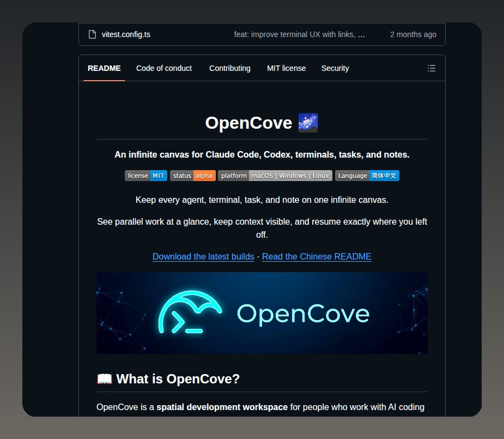This screenshot has height=439, width=504.
Task: Open the README outline list icon
Action: (432, 68)
